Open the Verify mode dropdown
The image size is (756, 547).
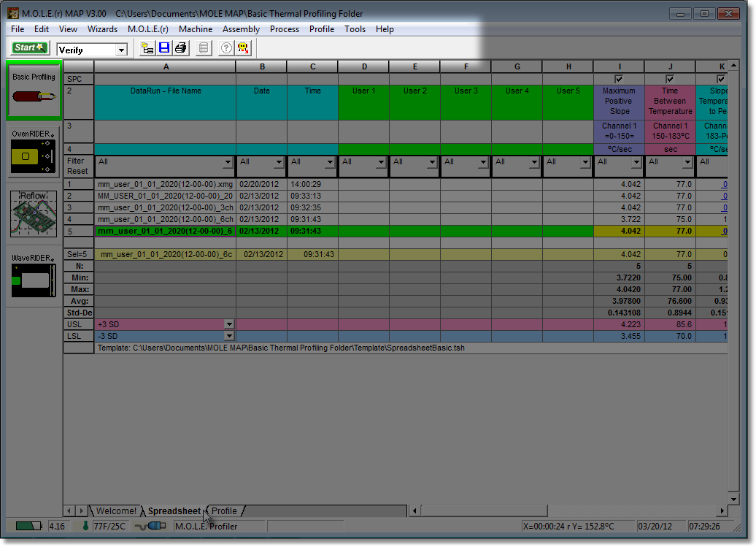(x=121, y=50)
